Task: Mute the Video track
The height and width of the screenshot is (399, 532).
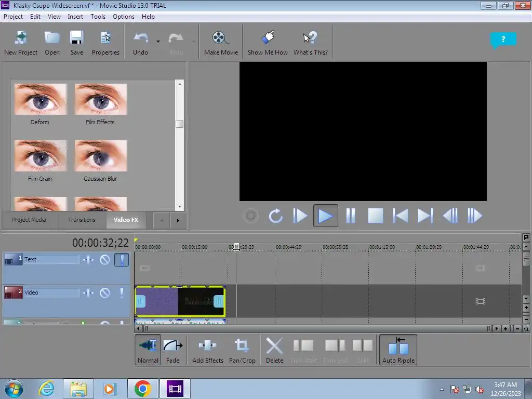Action: [x=105, y=293]
